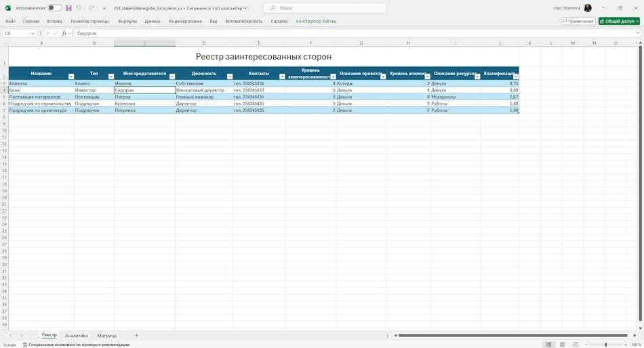Select the cell with value 2,67
Image resolution: width=644 pixels, height=348 pixels.
[x=500, y=97]
